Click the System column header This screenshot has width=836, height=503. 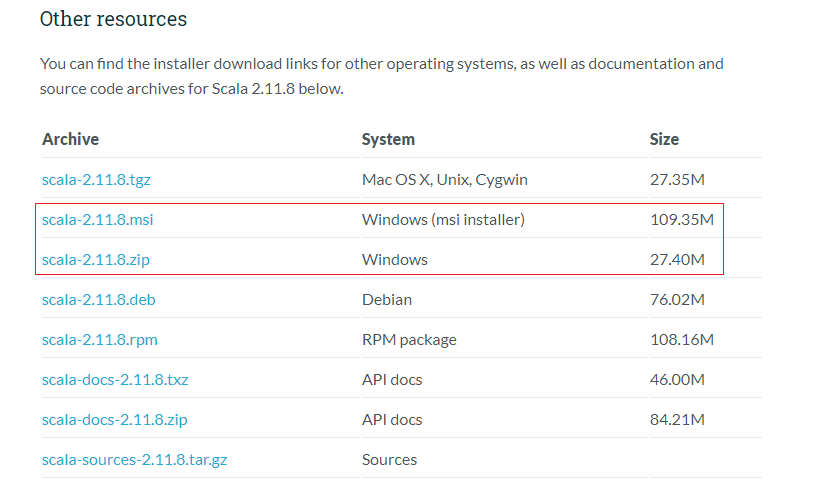pyautogui.click(x=388, y=139)
